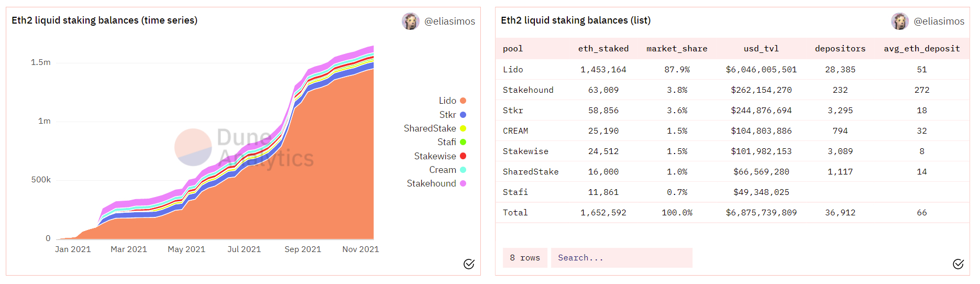Image resolution: width=980 pixels, height=284 pixels.
Task: Click the table Search input field
Action: 622,258
